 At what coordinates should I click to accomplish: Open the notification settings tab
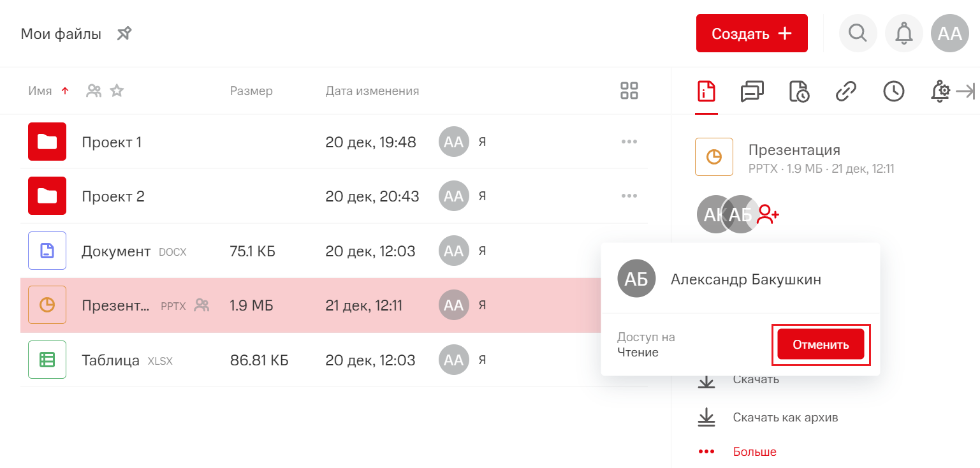tap(940, 92)
